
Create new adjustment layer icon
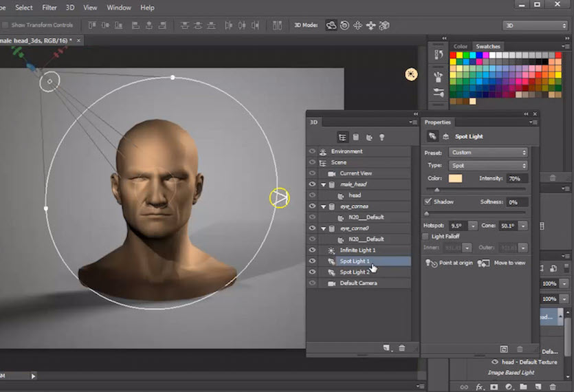(509, 387)
